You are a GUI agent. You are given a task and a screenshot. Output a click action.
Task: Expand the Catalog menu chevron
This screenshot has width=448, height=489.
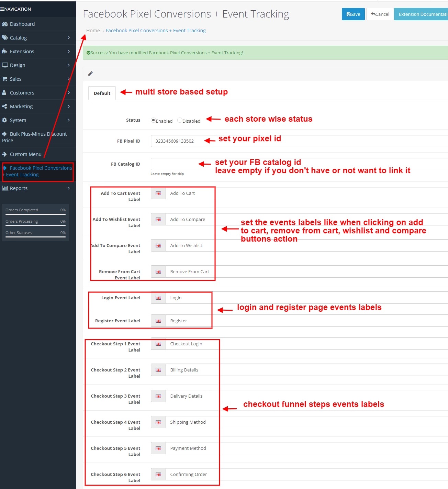click(69, 38)
